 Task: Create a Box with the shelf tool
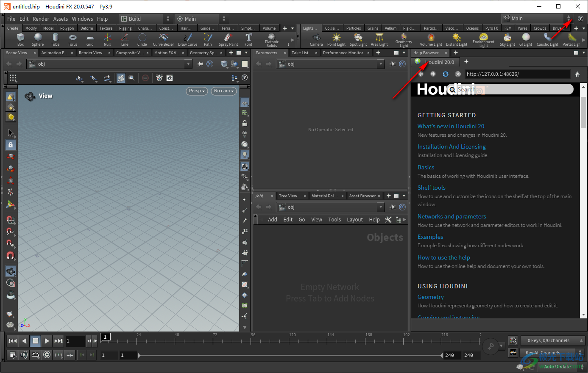click(x=20, y=40)
